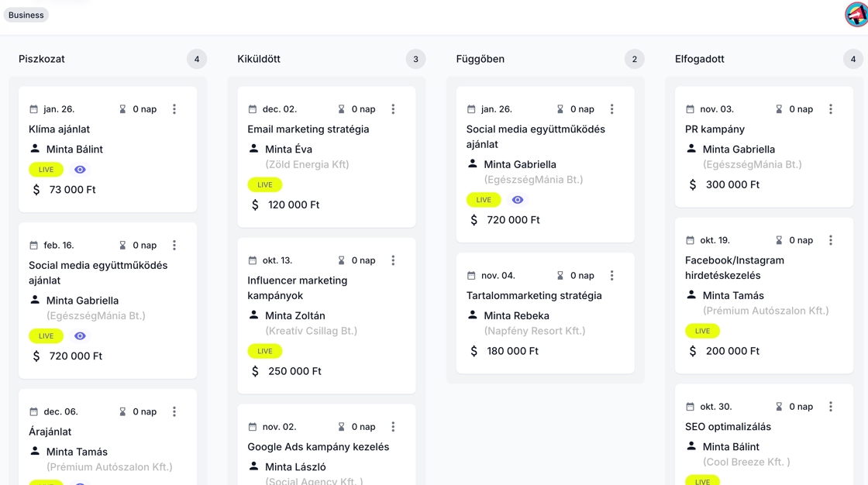Viewport: 868px width, 485px height.
Task: Toggle eye icon on Függőben Social media card
Action: pyautogui.click(x=518, y=200)
